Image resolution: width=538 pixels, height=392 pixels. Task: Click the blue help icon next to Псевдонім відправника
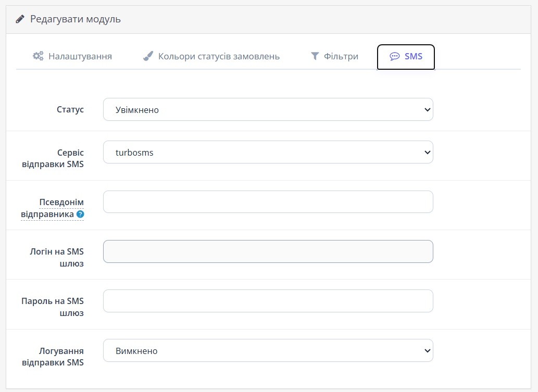click(80, 214)
